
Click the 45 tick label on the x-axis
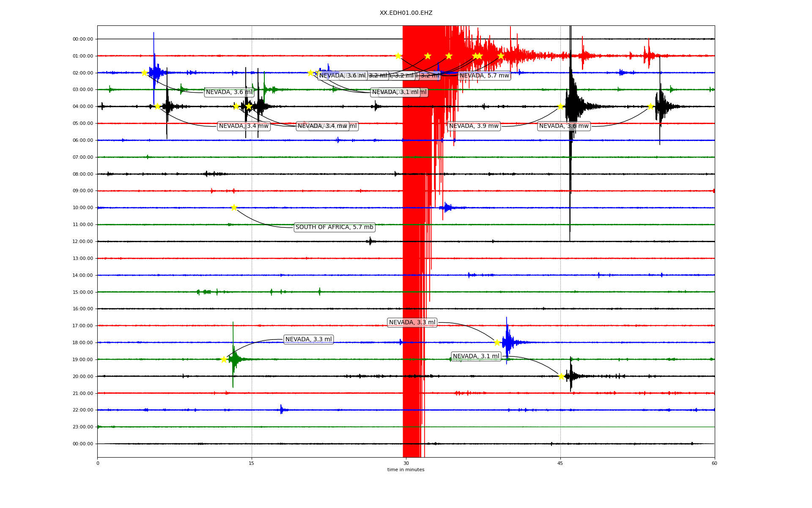coord(560,463)
